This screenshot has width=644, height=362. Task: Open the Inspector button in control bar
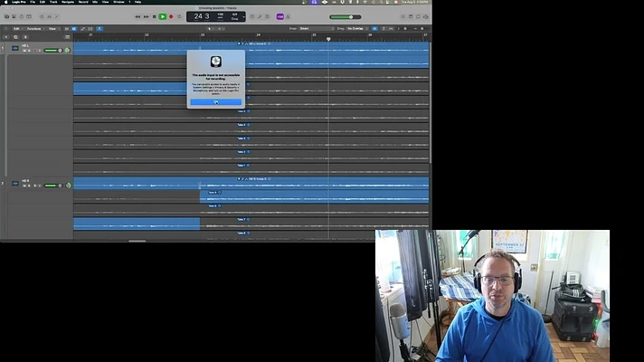coord(14,17)
